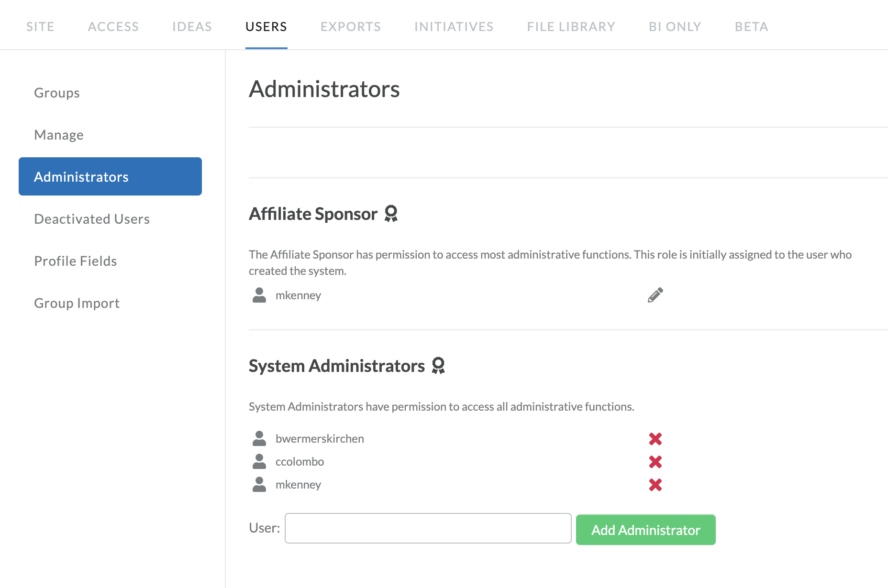
Task: Click the user avatar beside bwermerskirchen
Action: coord(259,438)
